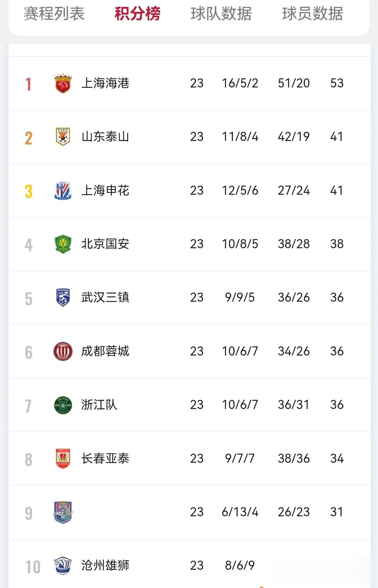
Task: Switch to the 球队数据 tab
Action: (x=221, y=14)
